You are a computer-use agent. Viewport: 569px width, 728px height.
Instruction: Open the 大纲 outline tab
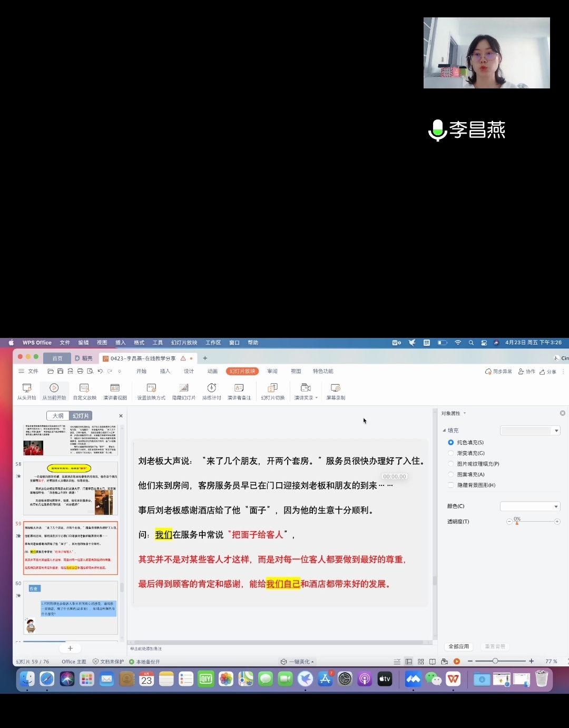click(58, 416)
